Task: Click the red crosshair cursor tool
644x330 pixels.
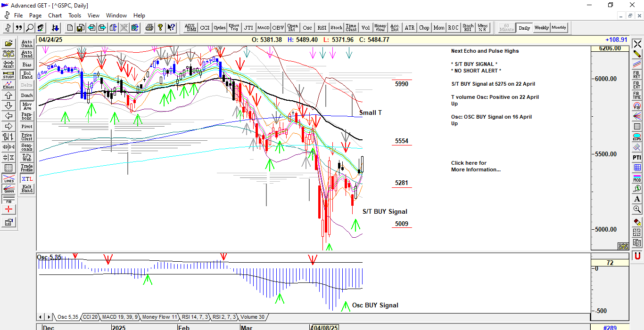Action: point(8,209)
